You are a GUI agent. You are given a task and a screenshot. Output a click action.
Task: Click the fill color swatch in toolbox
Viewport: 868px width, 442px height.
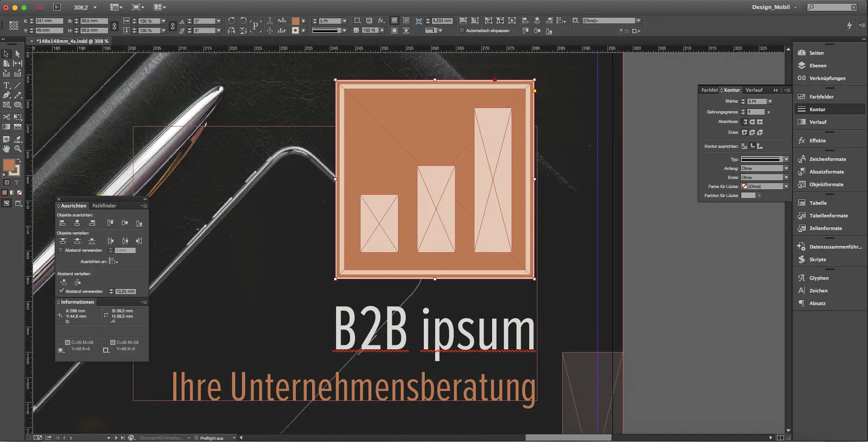tap(9, 165)
